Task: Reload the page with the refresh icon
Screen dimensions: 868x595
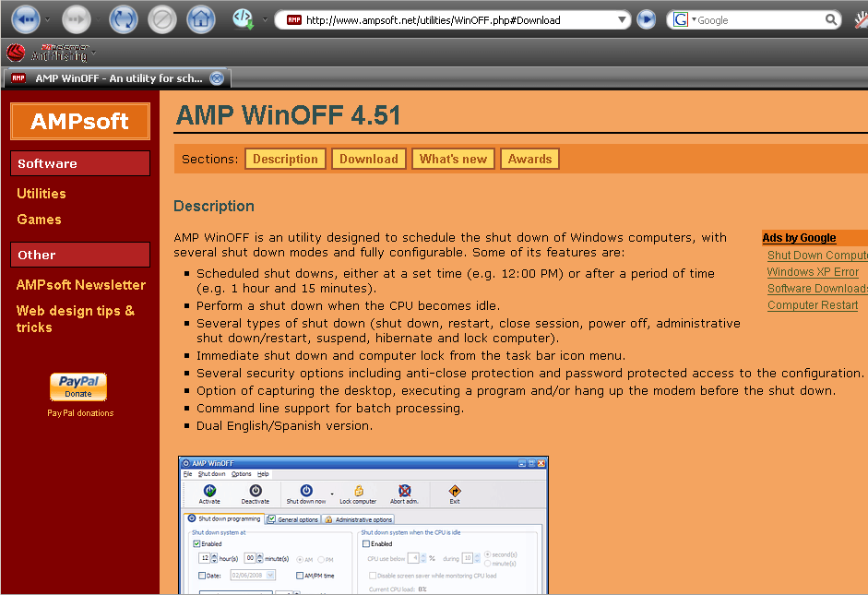Action: [123, 18]
